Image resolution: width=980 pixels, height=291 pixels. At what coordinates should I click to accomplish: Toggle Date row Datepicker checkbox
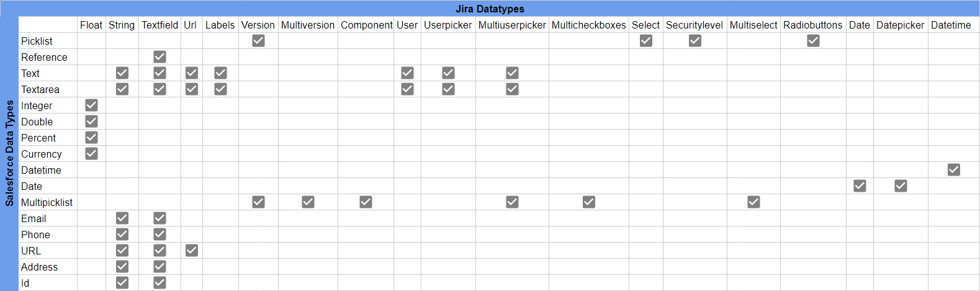tap(901, 186)
